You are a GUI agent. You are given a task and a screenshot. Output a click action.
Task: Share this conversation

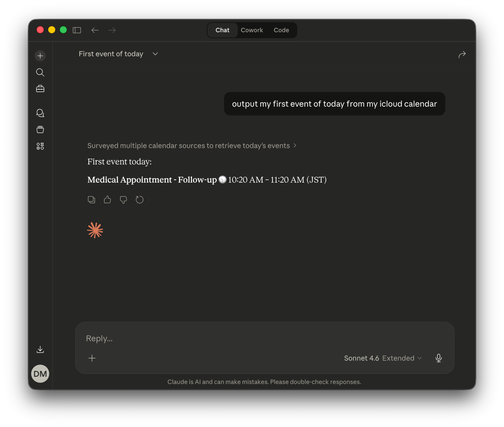coord(462,54)
